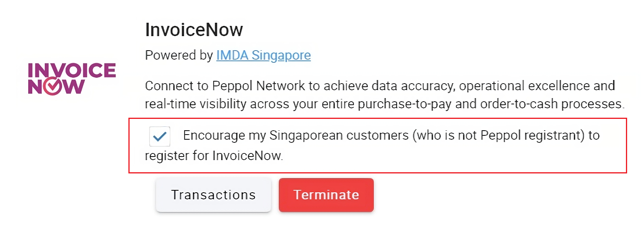Open the IMDA Singapore link

[263, 55]
